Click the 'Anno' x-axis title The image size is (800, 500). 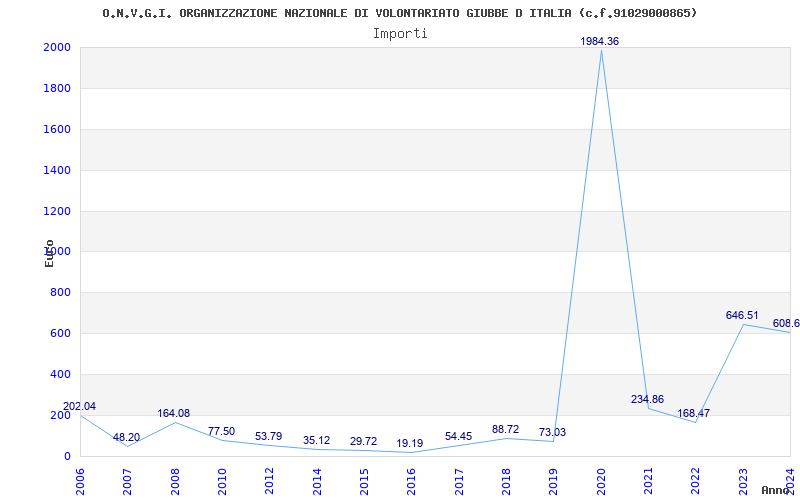pos(777,490)
